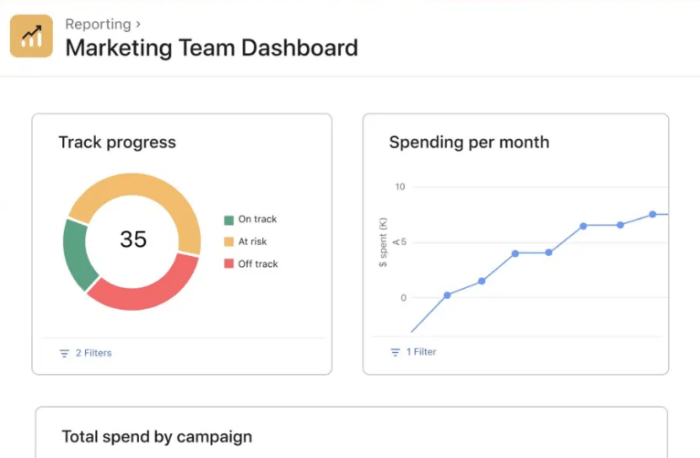The width and height of the screenshot is (700, 458).
Task: Click the filter icon under Spending chart
Action: tap(395, 352)
